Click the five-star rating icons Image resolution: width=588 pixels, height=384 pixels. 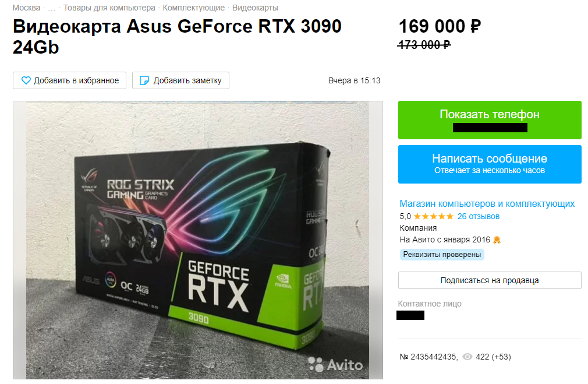pos(434,216)
